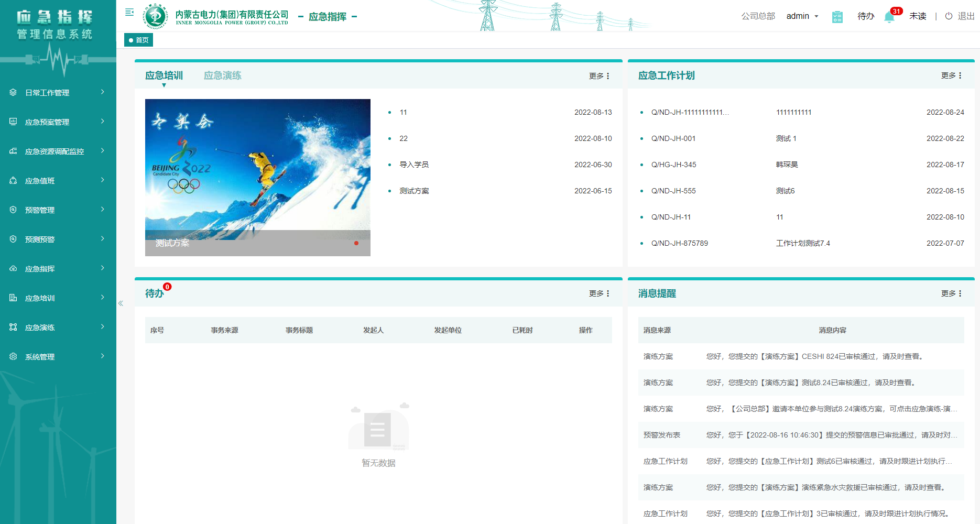Open the admin user dropdown
This screenshot has height=524, width=980.
pos(802,16)
